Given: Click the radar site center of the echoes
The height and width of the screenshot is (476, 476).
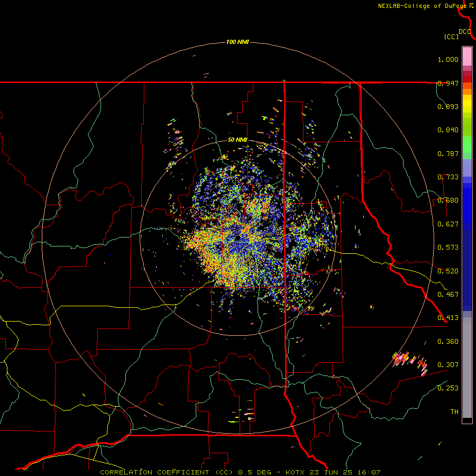Looking at the screenshot, I should click(239, 237).
